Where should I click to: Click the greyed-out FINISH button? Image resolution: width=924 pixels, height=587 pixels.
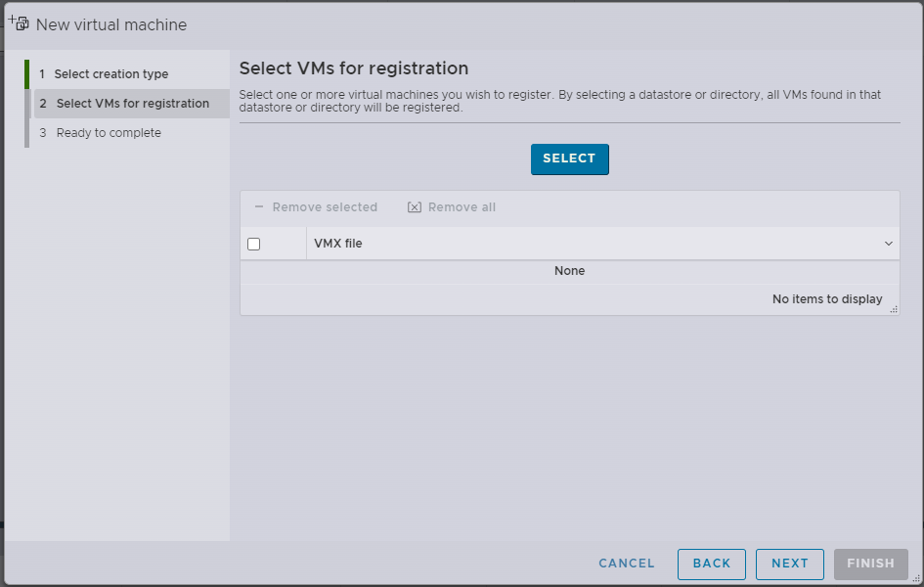[870, 564]
